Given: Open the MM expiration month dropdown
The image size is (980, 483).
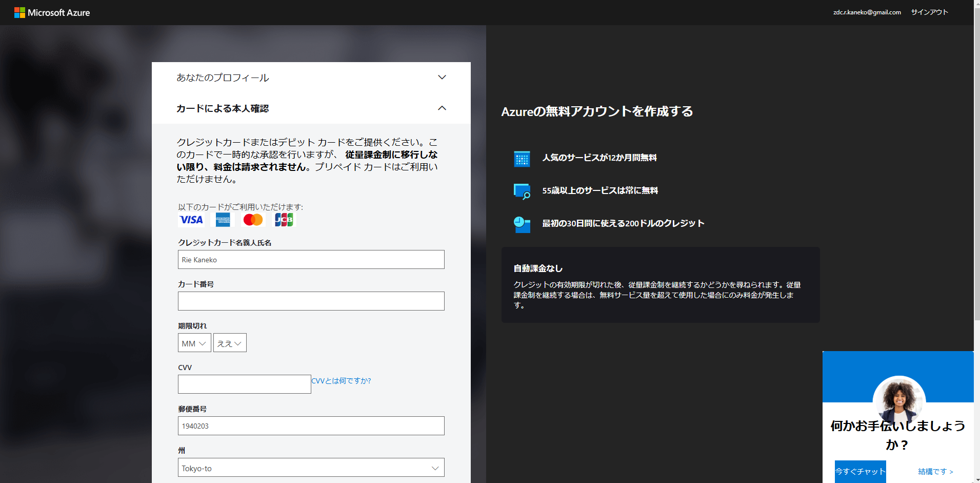Looking at the screenshot, I should pos(194,342).
